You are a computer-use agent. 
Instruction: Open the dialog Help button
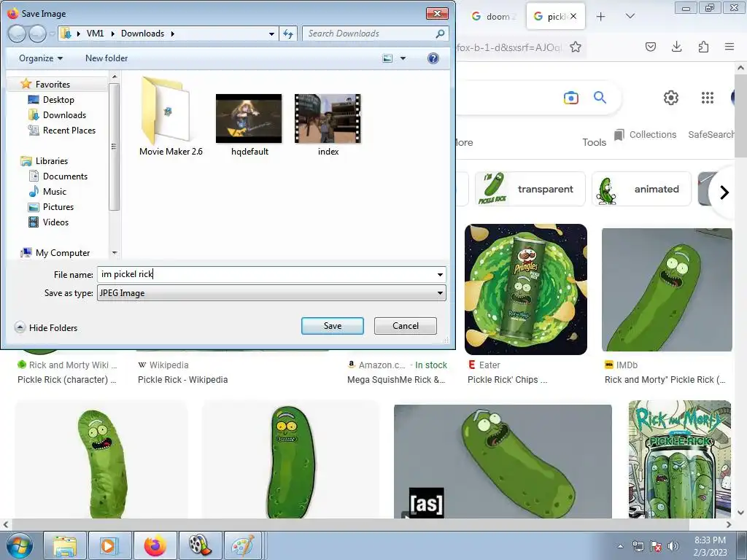point(433,58)
